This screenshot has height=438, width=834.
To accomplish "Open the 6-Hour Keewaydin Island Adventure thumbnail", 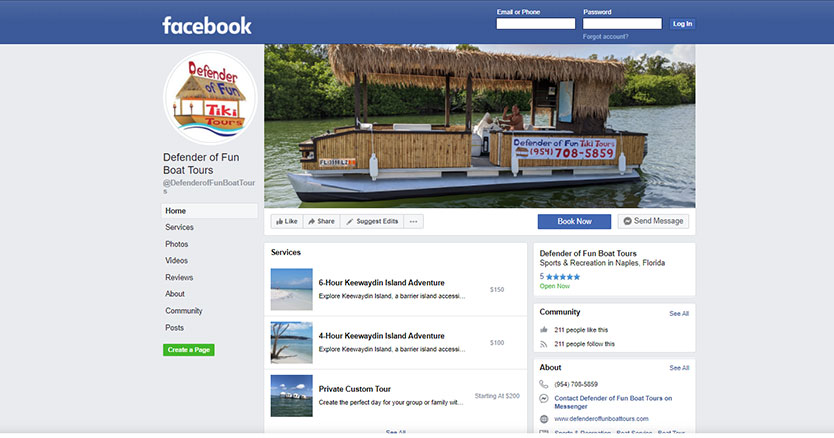I will click(291, 289).
